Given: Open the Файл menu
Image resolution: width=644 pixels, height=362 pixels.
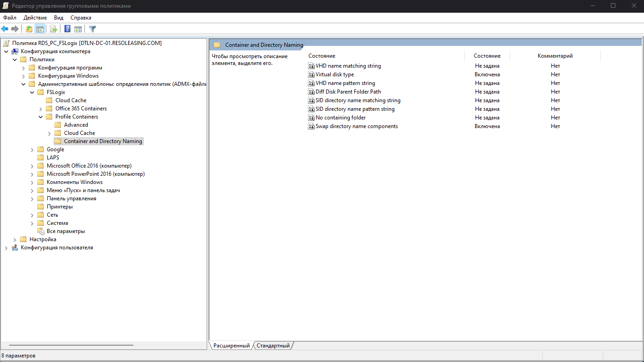Looking at the screenshot, I should click(10, 17).
